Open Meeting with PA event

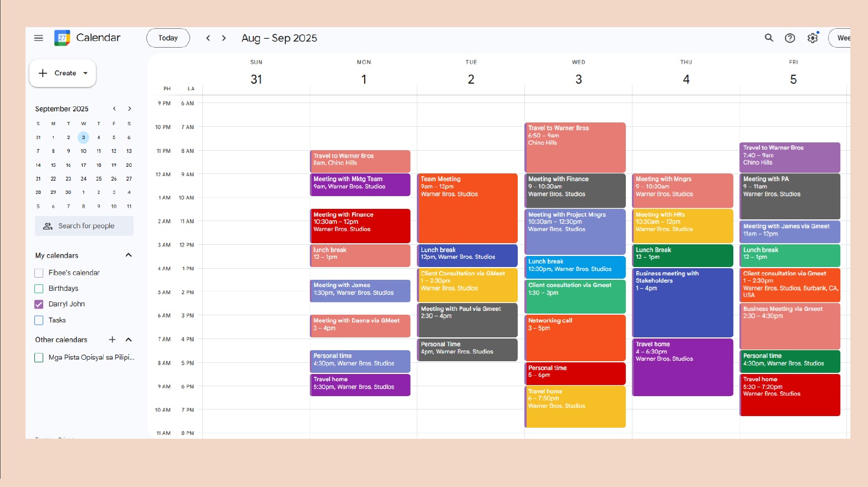pos(790,196)
